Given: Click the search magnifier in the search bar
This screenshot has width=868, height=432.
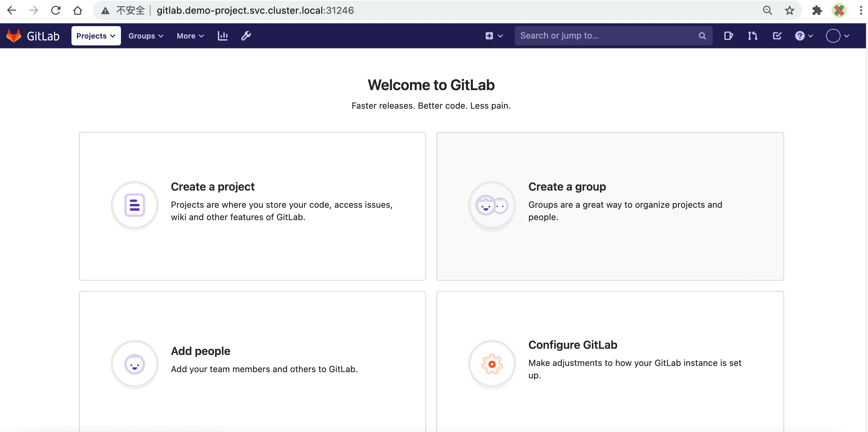Looking at the screenshot, I should coord(702,35).
